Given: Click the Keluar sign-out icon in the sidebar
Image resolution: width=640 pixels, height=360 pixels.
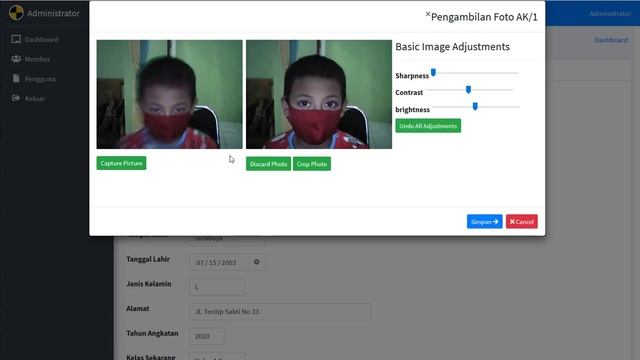Looking at the screenshot, I should coord(16,98).
